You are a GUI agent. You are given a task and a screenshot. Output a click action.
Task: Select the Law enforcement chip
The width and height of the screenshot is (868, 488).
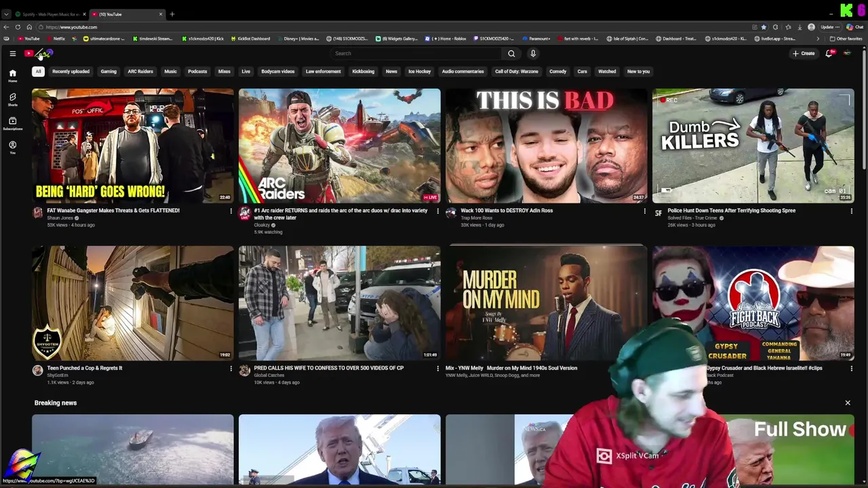click(323, 71)
